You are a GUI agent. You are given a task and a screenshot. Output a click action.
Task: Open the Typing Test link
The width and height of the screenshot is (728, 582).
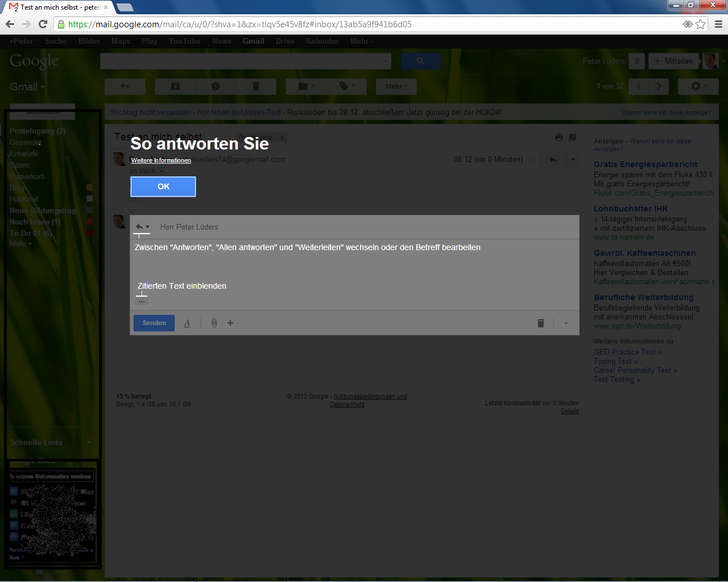[616, 361]
